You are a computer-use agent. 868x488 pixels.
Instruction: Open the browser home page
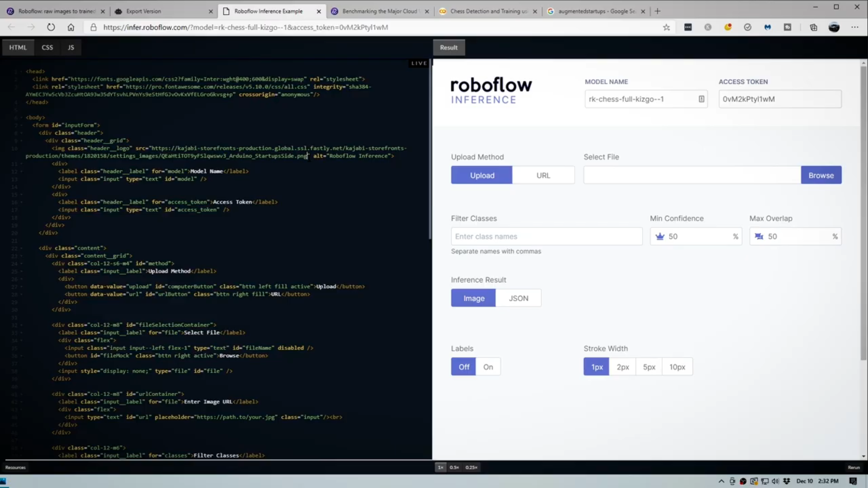(71, 27)
